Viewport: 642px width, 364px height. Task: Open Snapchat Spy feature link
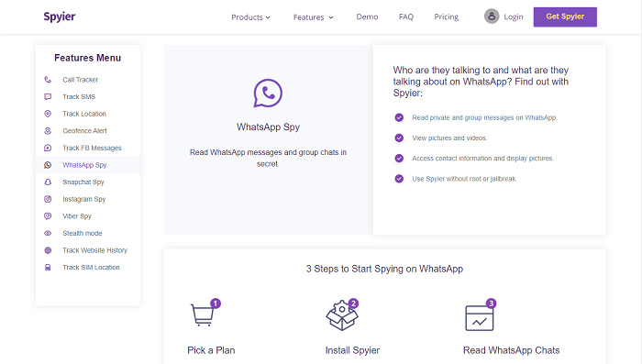click(x=83, y=182)
